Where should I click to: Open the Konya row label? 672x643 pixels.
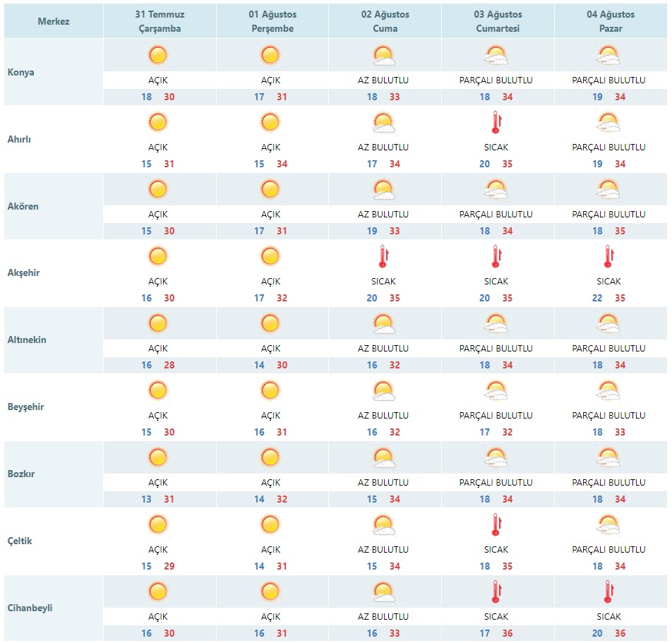tap(21, 72)
